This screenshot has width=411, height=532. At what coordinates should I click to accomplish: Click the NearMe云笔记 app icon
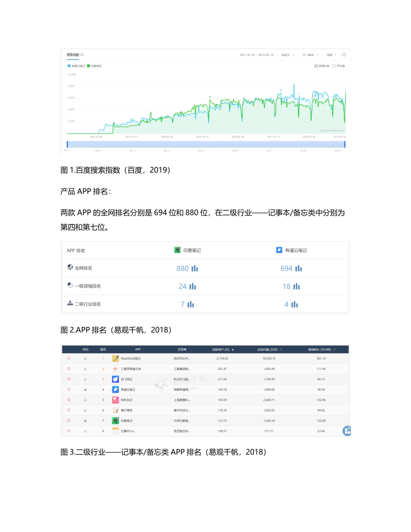pyautogui.click(x=116, y=358)
